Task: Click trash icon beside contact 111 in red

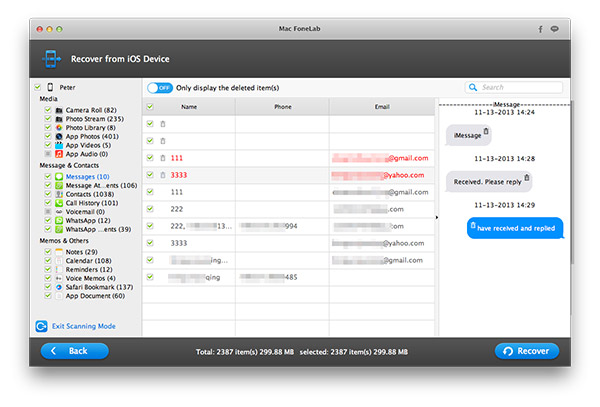Action: pyautogui.click(x=163, y=158)
